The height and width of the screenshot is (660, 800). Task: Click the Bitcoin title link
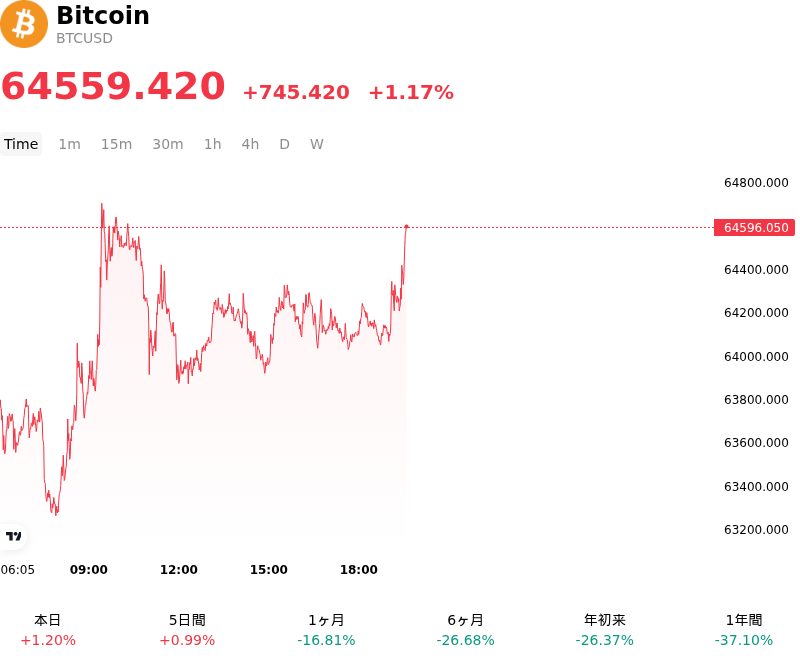point(103,15)
